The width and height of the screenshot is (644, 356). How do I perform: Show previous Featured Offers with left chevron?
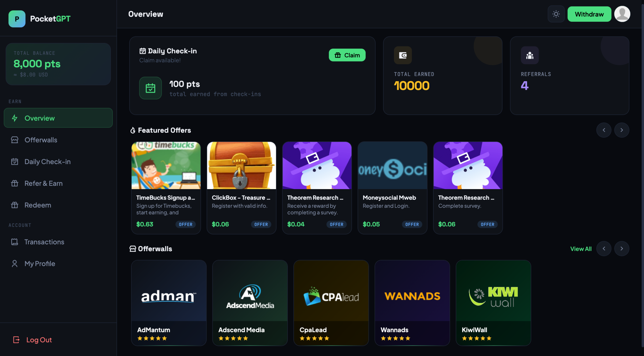click(604, 130)
